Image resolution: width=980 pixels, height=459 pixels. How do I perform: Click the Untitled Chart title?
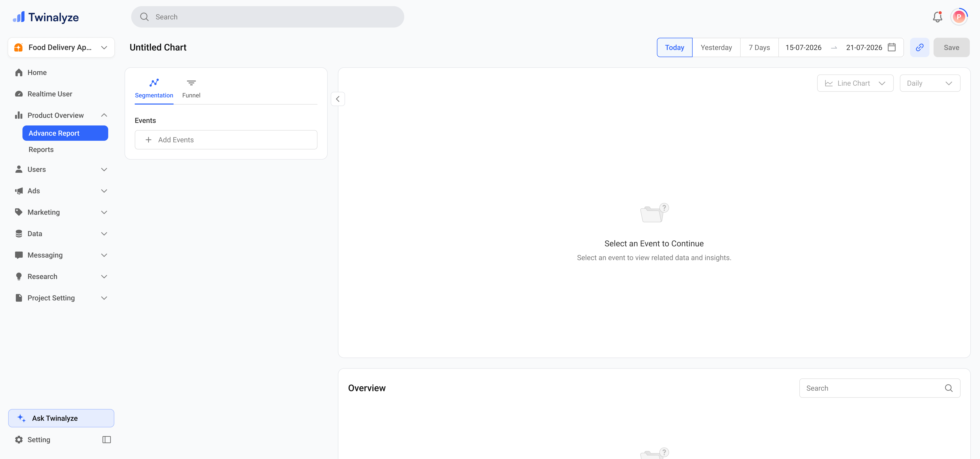pos(158,48)
